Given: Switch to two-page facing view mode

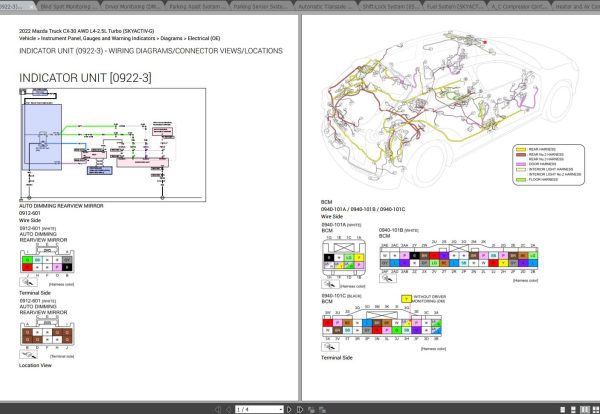Looking at the screenshot, I should coord(585,409).
